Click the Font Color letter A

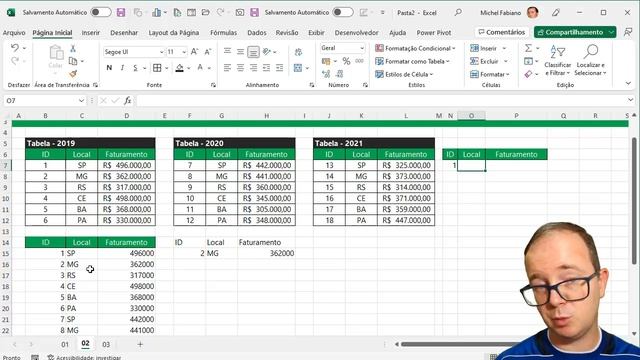click(200, 68)
